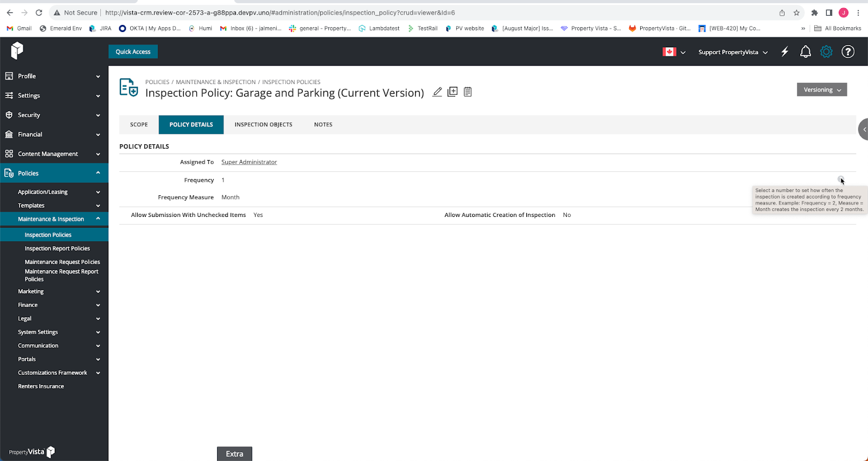Click the PropertyVista footer logo
The height and width of the screenshot is (461, 868).
(31, 452)
